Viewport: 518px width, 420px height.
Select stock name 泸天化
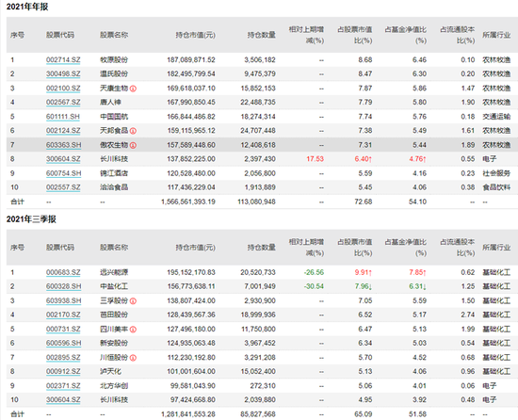(x=111, y=371)
